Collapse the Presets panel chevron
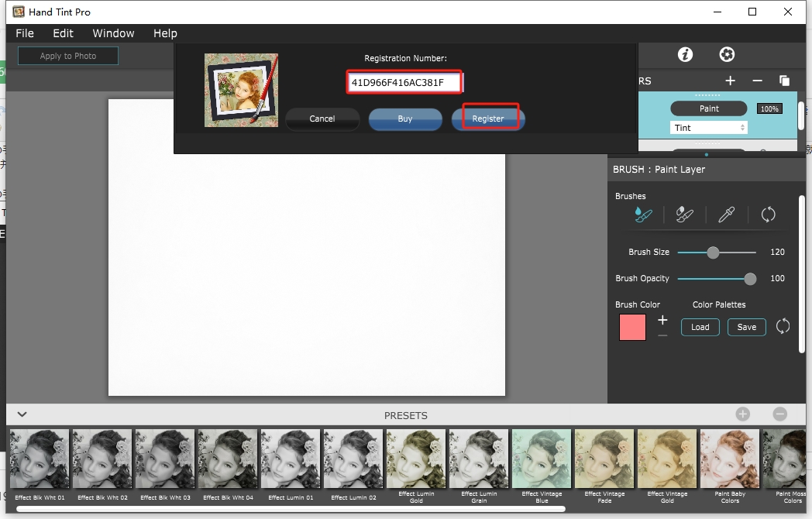Screen dimensions: 812x519 coord(22,414)
